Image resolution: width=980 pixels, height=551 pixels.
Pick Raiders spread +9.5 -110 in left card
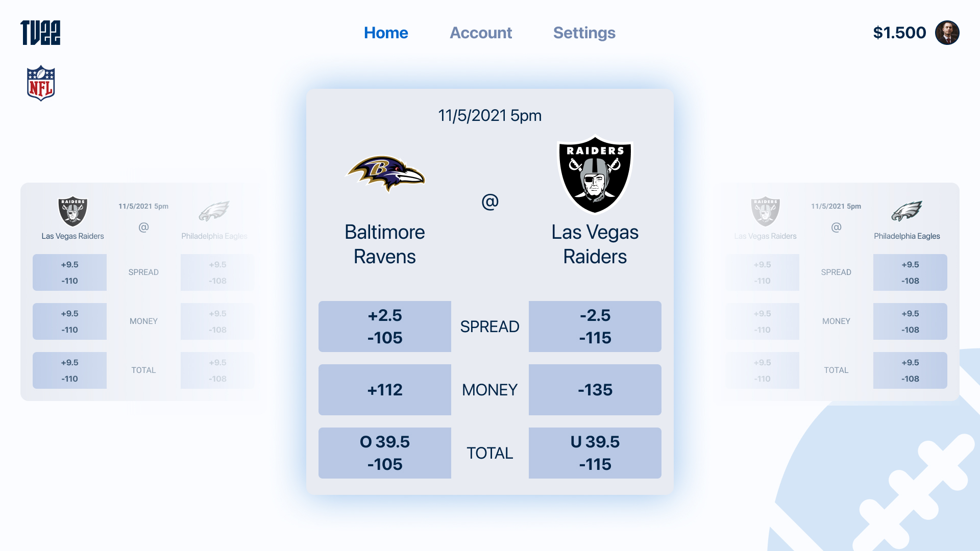click(69, 272)
